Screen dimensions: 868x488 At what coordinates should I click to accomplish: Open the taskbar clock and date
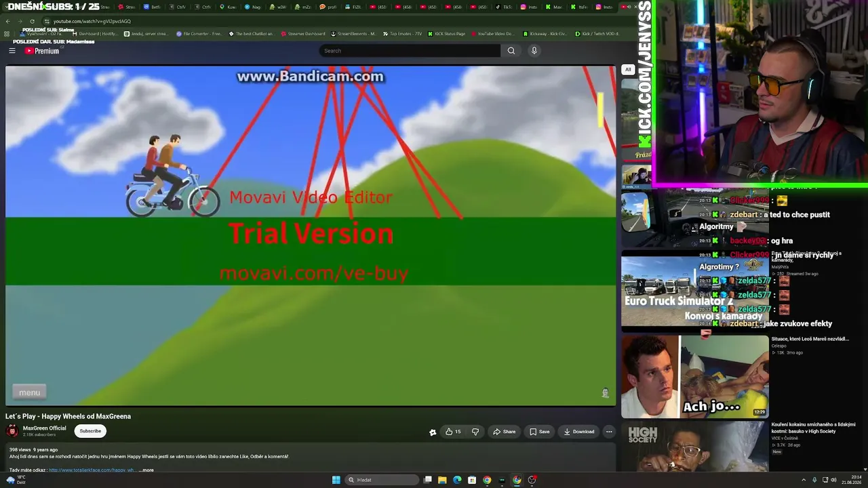click(850, 480)
